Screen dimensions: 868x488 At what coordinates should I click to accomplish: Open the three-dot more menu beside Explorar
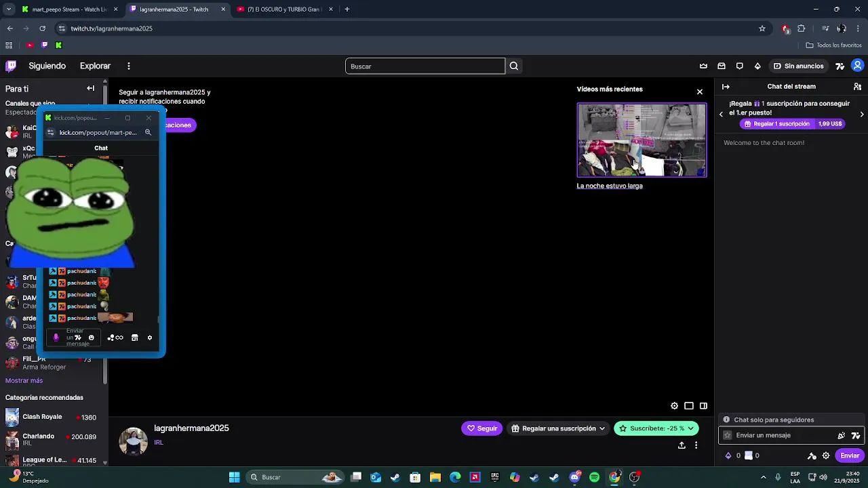coord(129,66)
